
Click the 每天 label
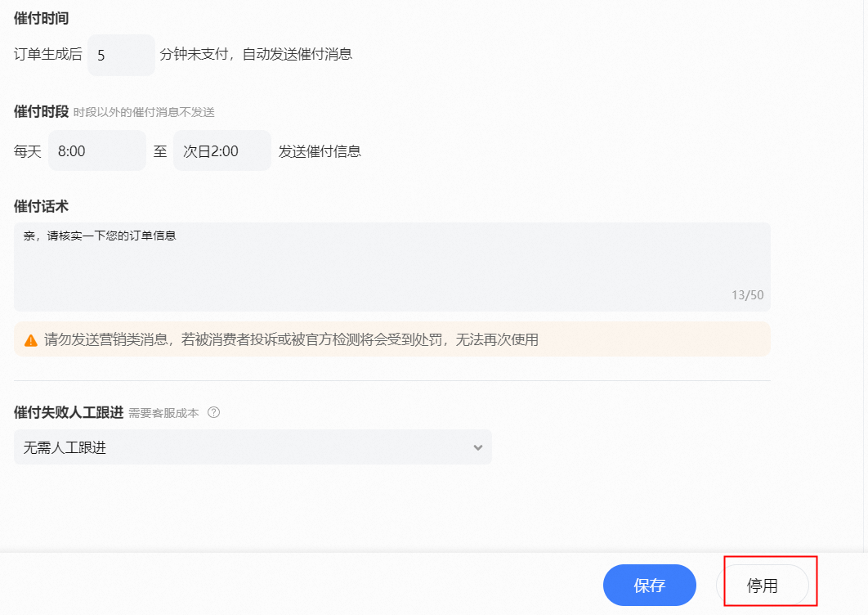pos(28,151)
